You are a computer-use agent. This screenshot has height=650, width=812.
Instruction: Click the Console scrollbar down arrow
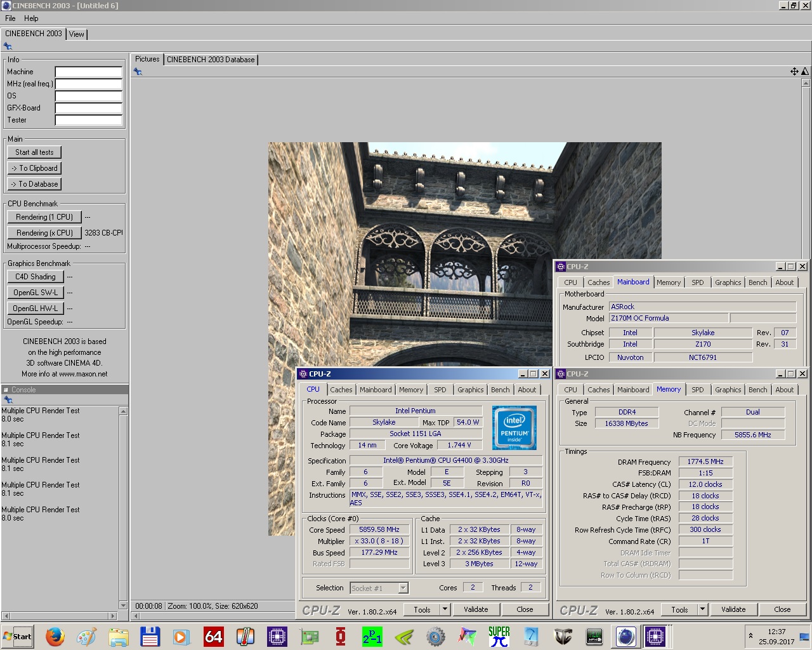(x=123, y=606)
